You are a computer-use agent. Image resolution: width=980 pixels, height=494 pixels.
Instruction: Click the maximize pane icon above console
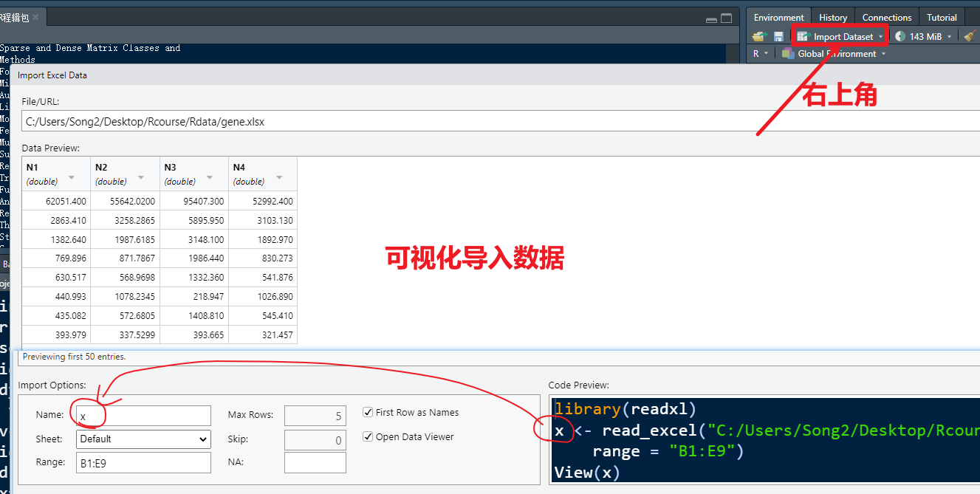pos(726,18)
